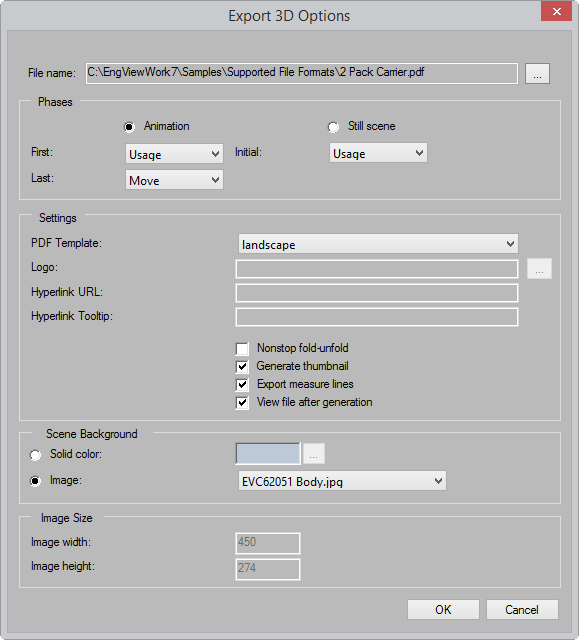Open background image dropdown EVC62051 Body.jpg
This screenshot has width=579, height=640.
342,481
